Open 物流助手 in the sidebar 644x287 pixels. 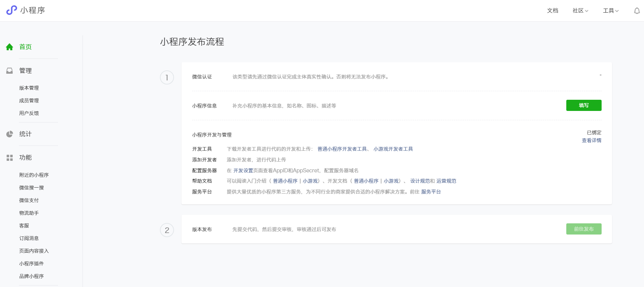(x=29, y=213)
